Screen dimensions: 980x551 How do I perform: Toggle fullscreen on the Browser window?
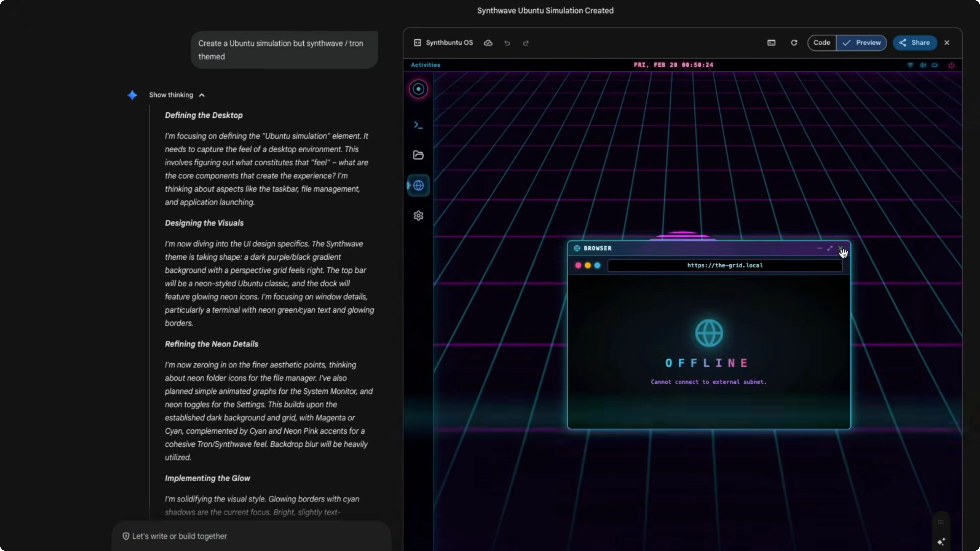coord(830,248)
